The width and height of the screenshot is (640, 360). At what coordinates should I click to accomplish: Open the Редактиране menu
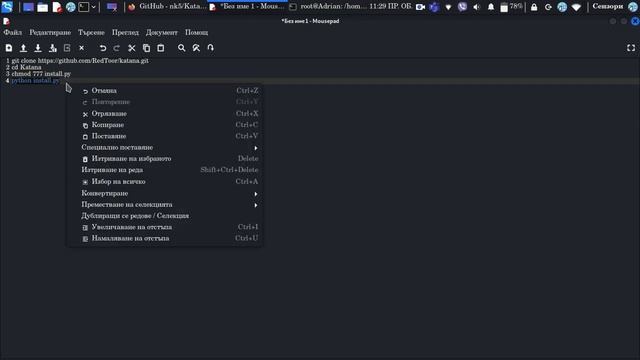50,32
